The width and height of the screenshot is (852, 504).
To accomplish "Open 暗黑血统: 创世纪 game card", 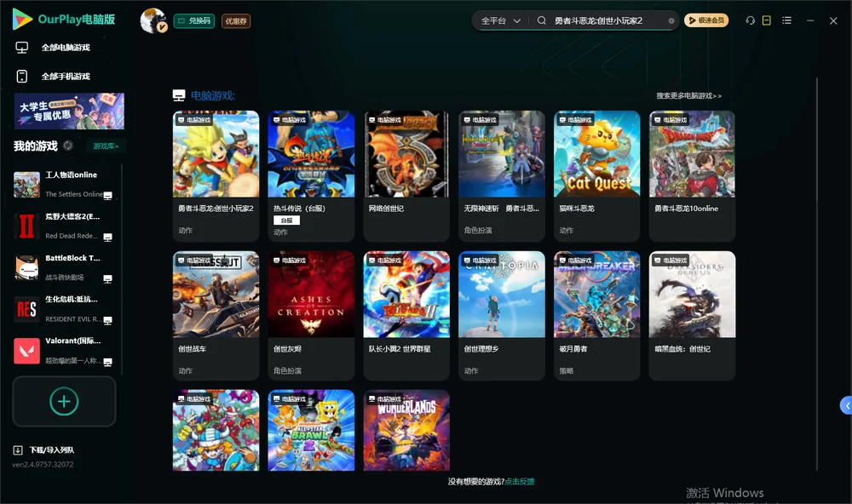I will (x=692, y=316).
